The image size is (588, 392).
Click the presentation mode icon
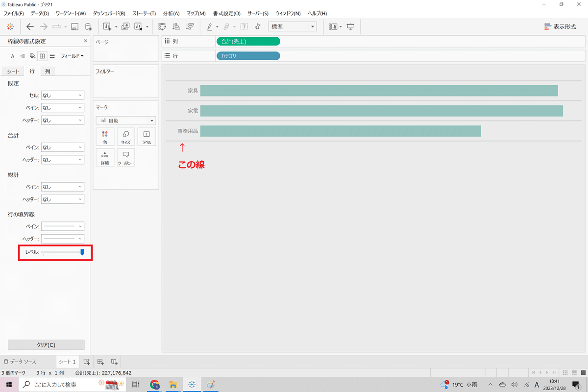tap(350, 26)
